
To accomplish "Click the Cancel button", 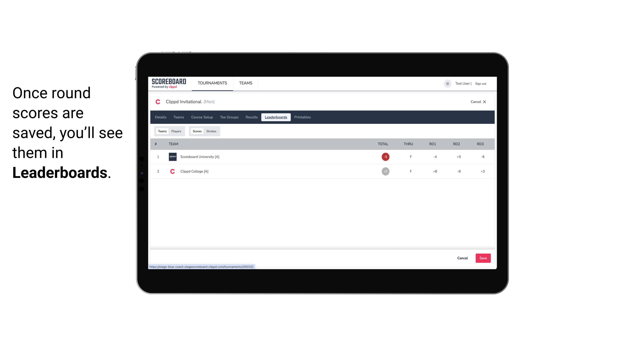I will (x=463, y=258).
